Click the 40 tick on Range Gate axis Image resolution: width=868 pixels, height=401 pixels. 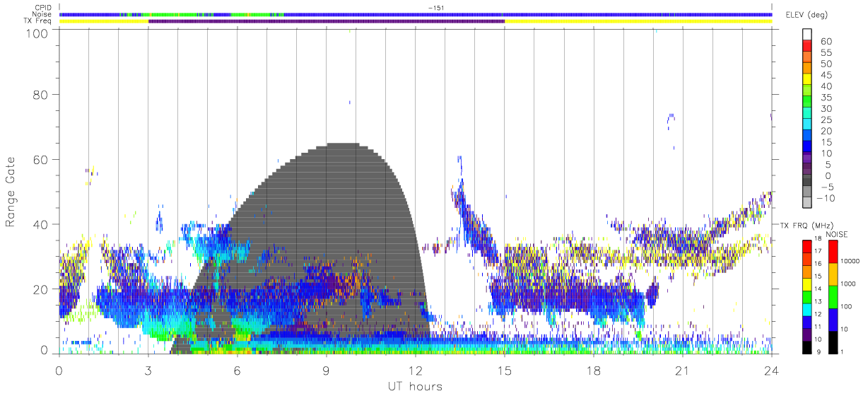40,224
